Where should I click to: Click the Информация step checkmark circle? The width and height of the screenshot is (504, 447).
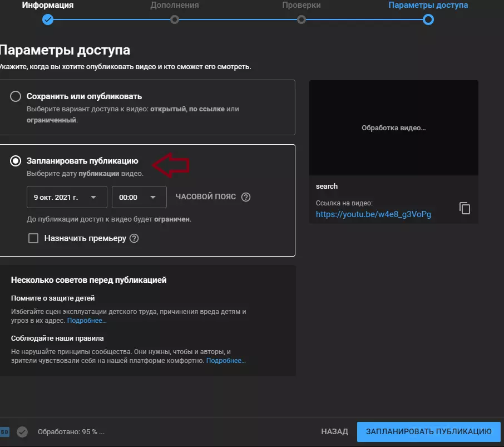[x=48, y=20]
